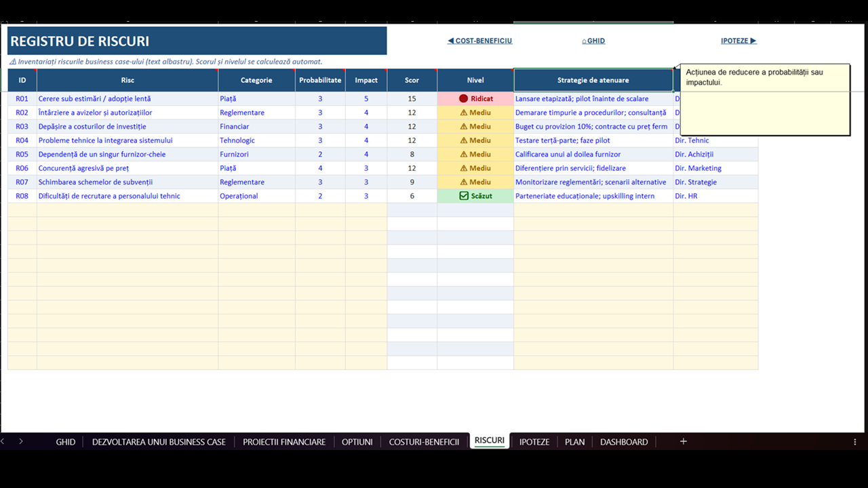The image size is (868, 488).
Task: Select the Strategie de atenuare header cell
Action: [x=593, y=80]
